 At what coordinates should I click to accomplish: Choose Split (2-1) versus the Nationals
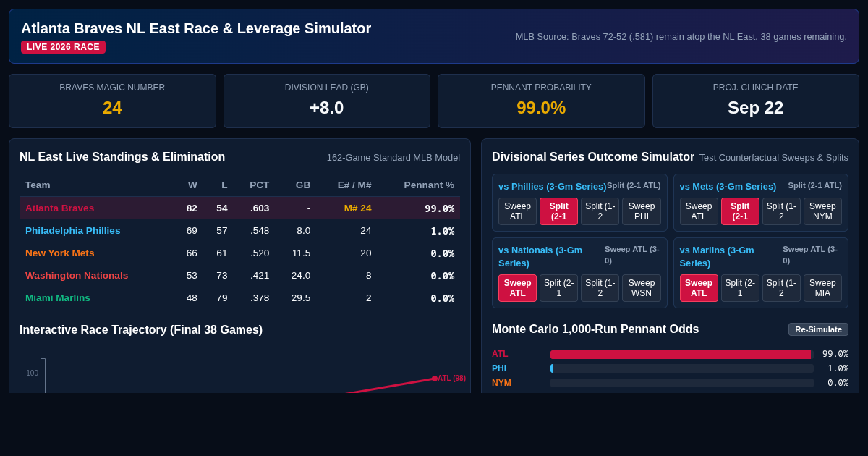point(558,288)
